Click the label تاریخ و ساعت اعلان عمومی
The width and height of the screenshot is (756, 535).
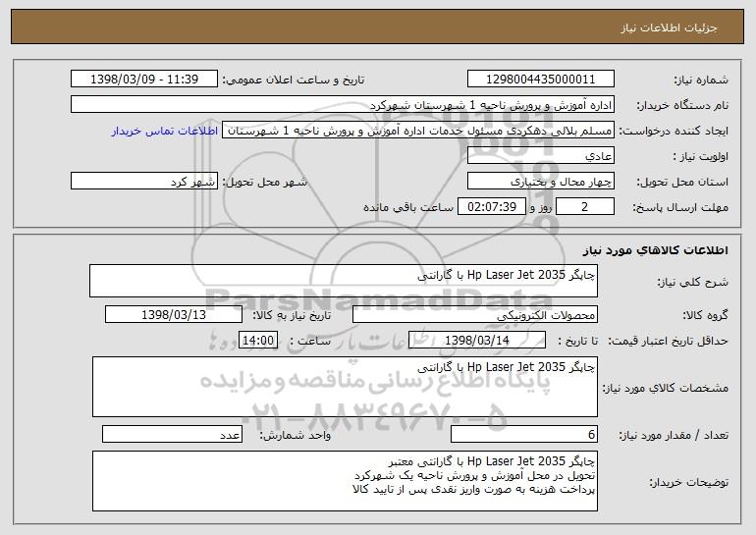click(294, 80)
